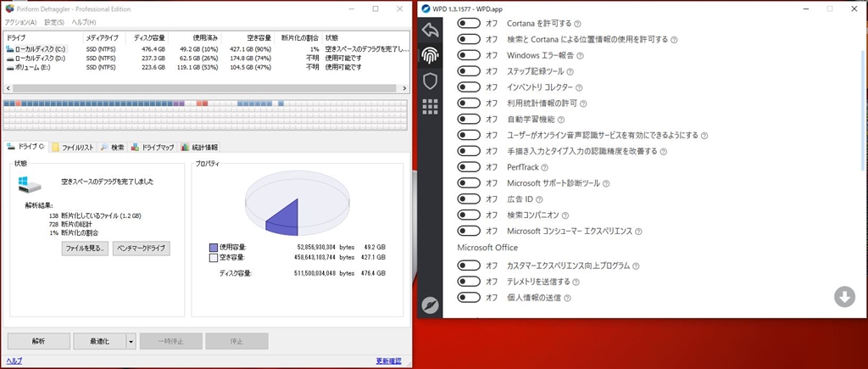Image resolution: width=868 pixels, height=369 pixels.
Task: Click the help icon next to ステップ記録ツール
Action: pyautogui.click(x=570, y=72)
